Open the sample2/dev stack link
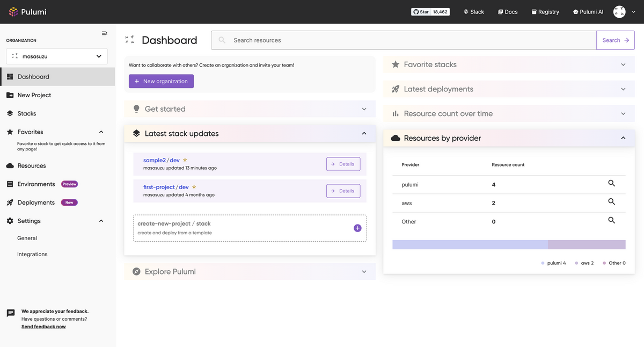 coord(162,160)
